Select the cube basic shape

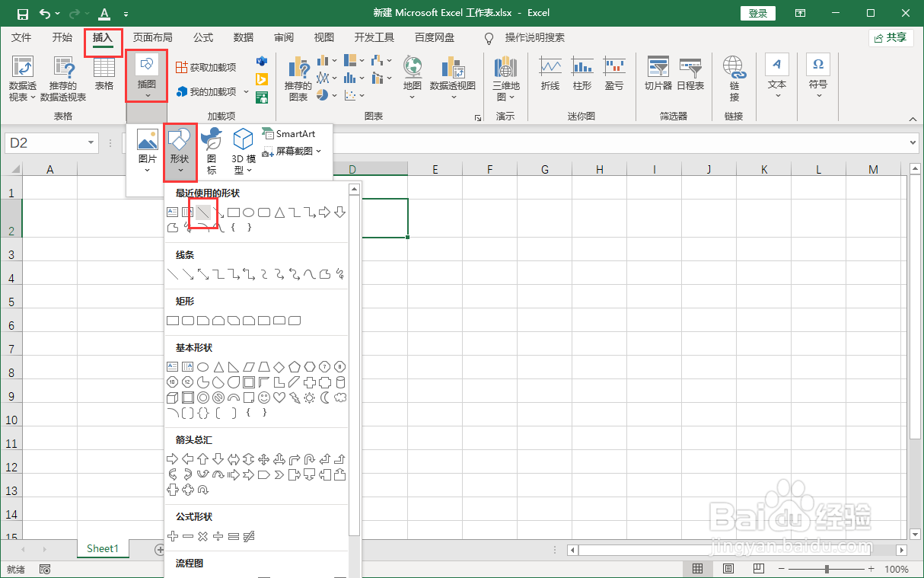pyautogui.click(x=173, y=398)
